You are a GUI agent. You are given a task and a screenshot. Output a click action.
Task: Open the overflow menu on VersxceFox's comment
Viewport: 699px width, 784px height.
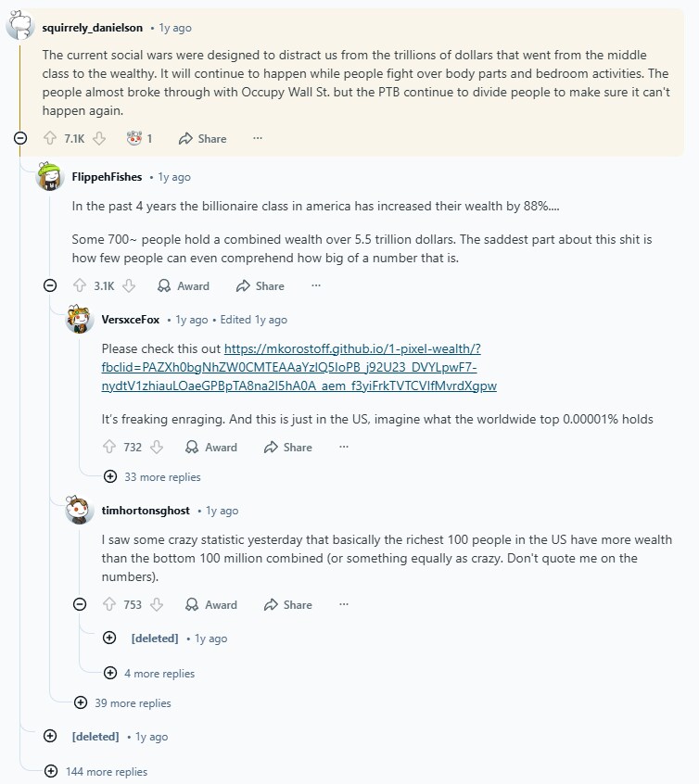(x=343, y=447)
